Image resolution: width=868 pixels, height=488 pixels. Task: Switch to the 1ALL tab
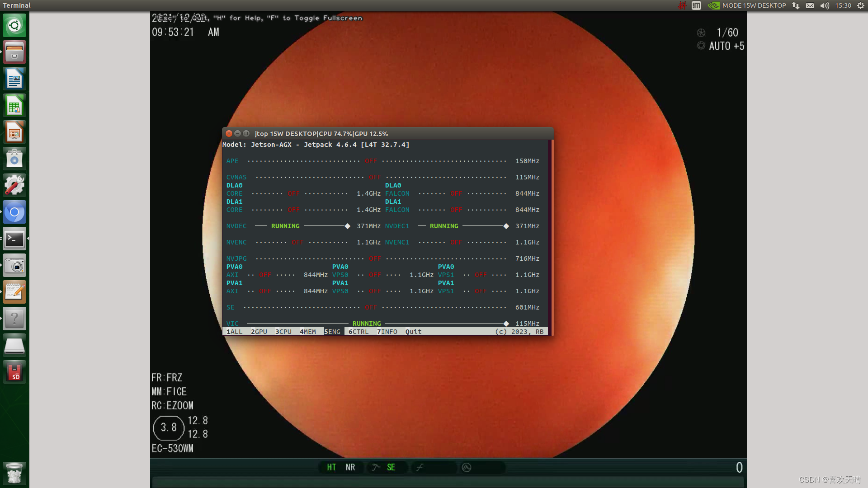(234, 332)
